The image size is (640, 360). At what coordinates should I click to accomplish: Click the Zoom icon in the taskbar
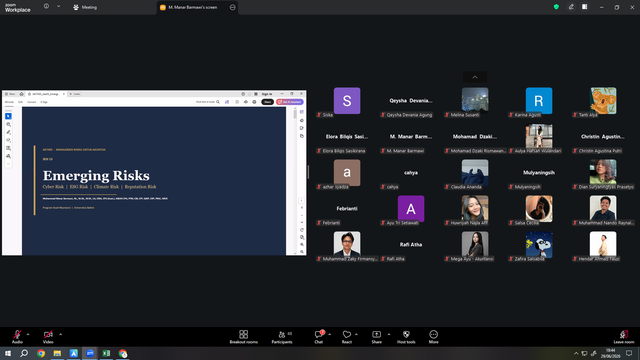click(x=90, y=353)
